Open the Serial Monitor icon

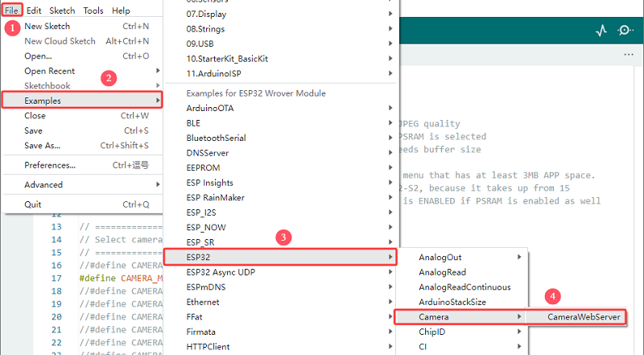click(x=625, y=31)
